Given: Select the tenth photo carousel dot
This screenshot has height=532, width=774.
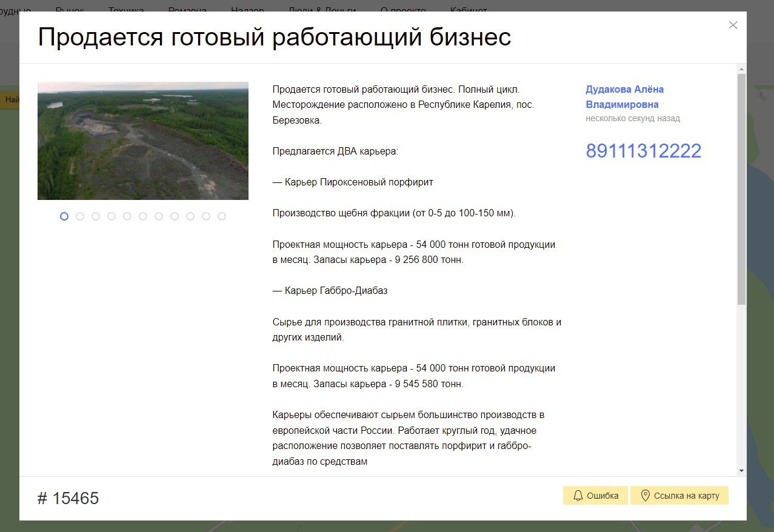Looking at the screenshot, I should pyautogui.click(x=206, y=216).
